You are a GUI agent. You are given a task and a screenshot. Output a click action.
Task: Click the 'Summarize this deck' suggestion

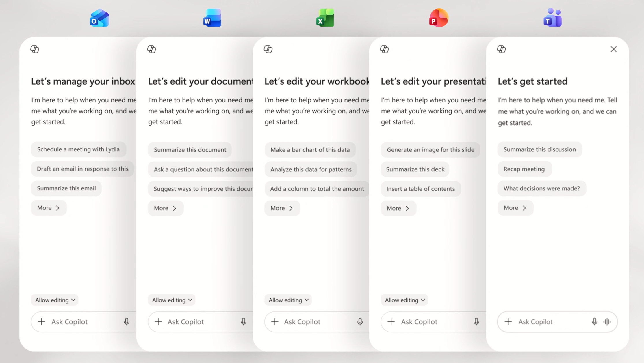coord(415,169)
